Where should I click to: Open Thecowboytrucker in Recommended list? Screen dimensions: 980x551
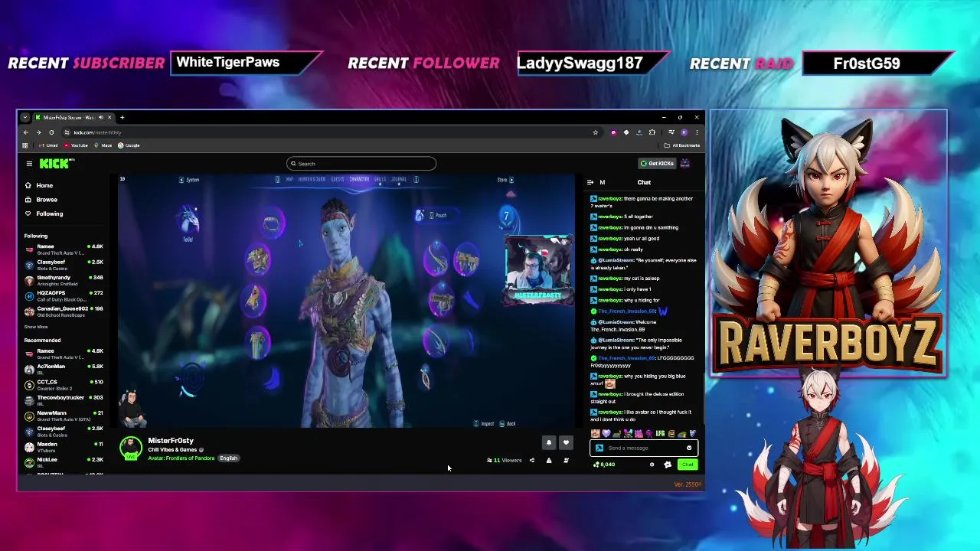(64, 400)
